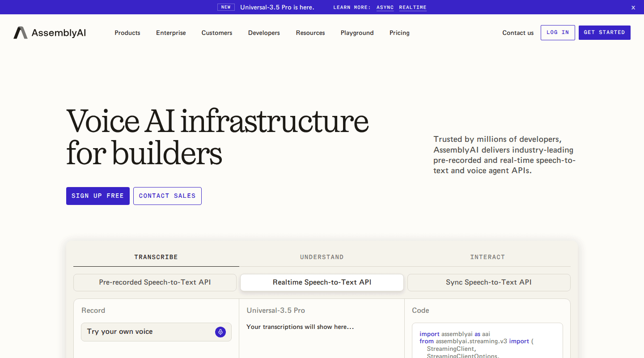Click the NEW badge in banner
Image resolution: width=644 pixels, height=358 pixels.
(x=226, y=7)
